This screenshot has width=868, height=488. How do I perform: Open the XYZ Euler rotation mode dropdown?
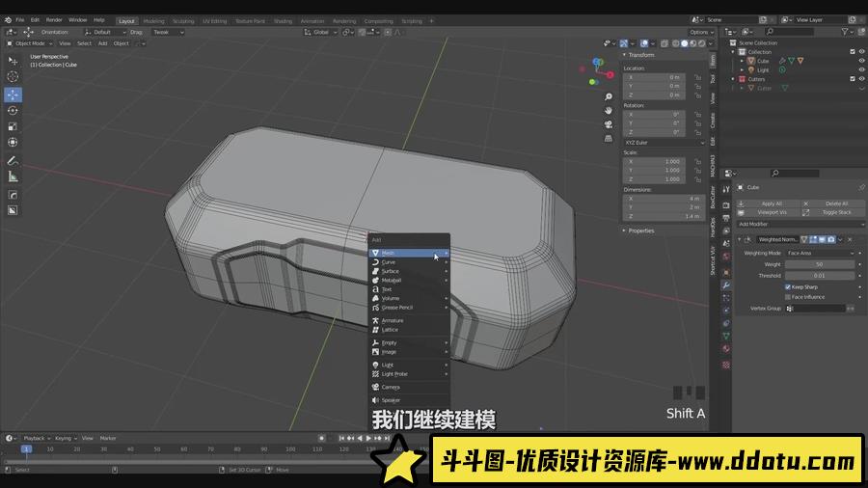tap(665, 143)
